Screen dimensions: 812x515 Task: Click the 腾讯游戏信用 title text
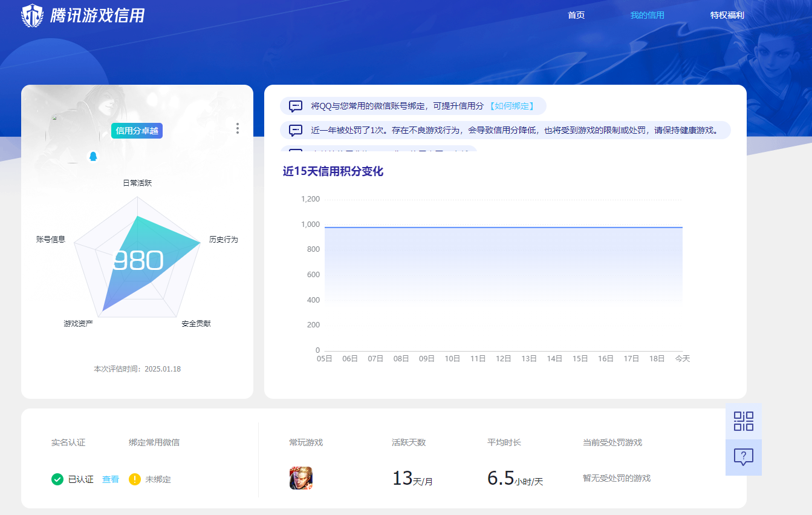click(97, 15)
